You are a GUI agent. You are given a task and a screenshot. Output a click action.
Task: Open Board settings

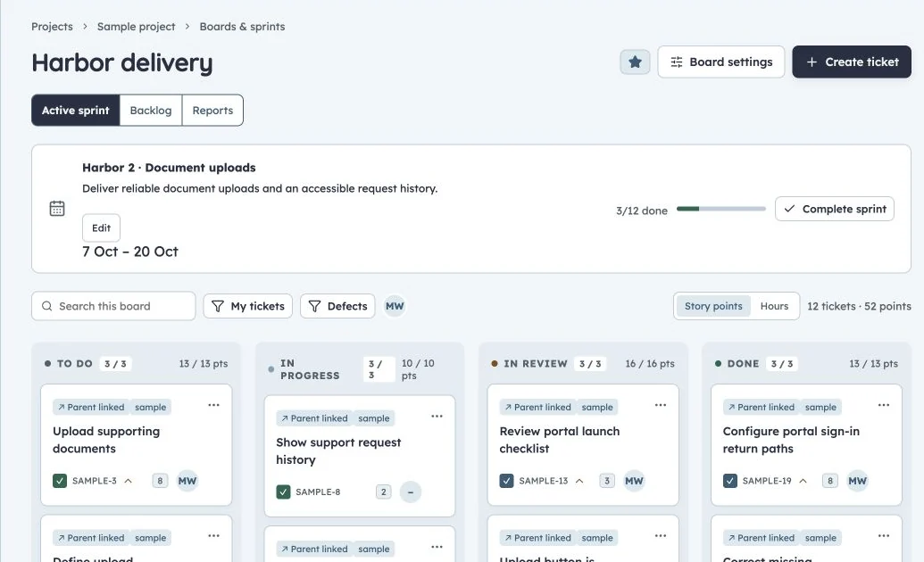pos(721,62)
